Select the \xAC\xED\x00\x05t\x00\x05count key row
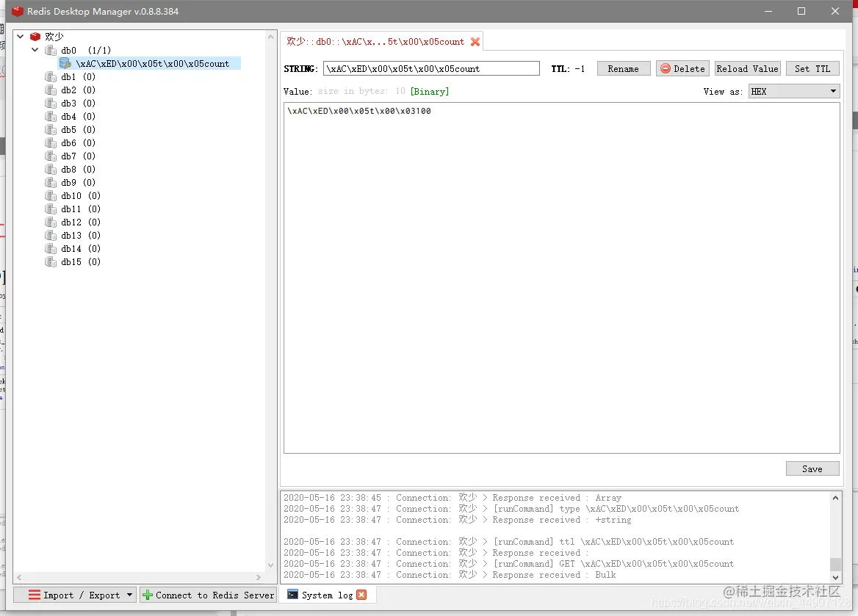The height and width of the screenshot is (616, 858). (x=149, y=63)
